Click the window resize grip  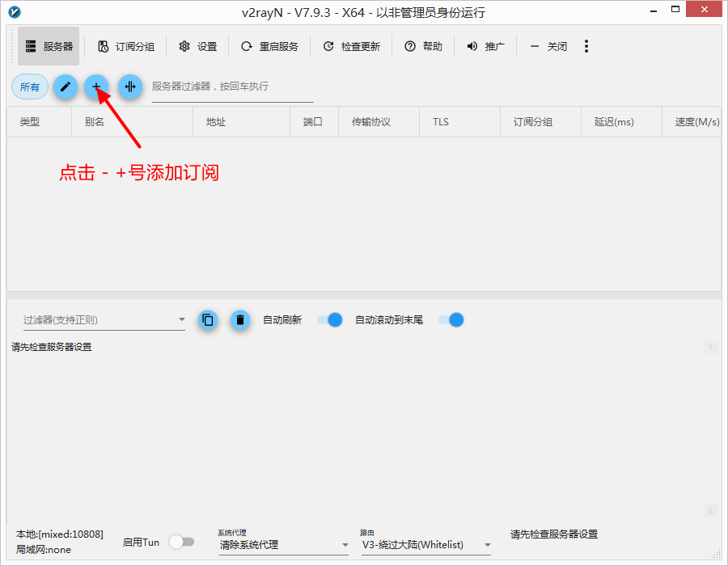tap(716, 555)
